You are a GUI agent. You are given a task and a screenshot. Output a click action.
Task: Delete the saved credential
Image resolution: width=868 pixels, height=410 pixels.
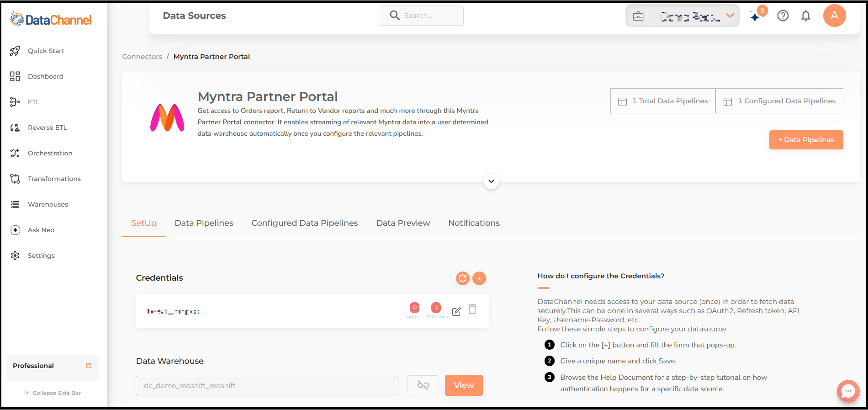point(472,309)
